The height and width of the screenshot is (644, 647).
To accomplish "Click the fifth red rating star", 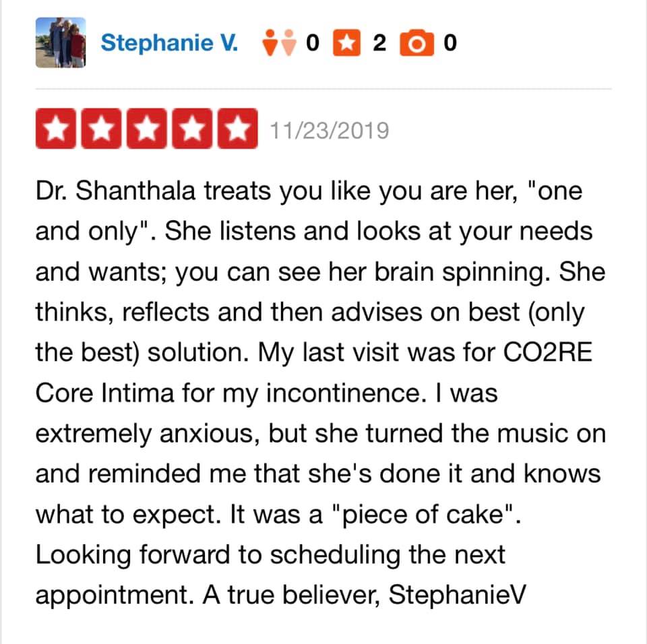I will 235,129.
